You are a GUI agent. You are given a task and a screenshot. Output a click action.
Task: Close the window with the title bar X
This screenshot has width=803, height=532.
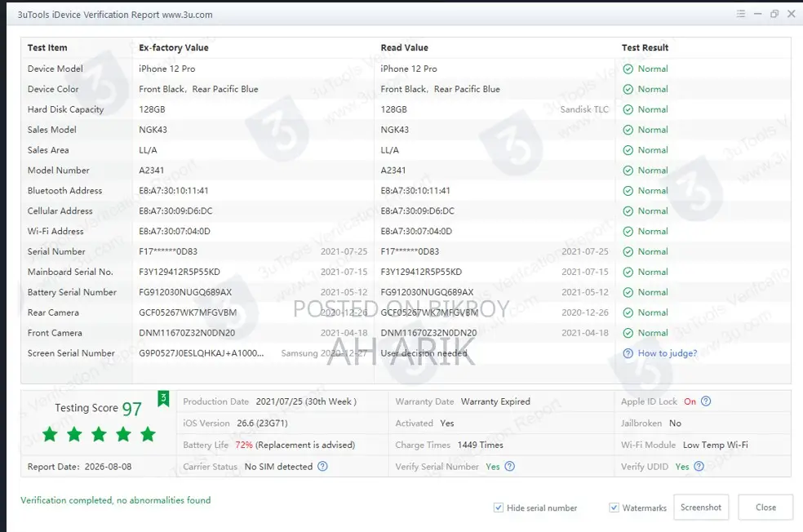792,14
